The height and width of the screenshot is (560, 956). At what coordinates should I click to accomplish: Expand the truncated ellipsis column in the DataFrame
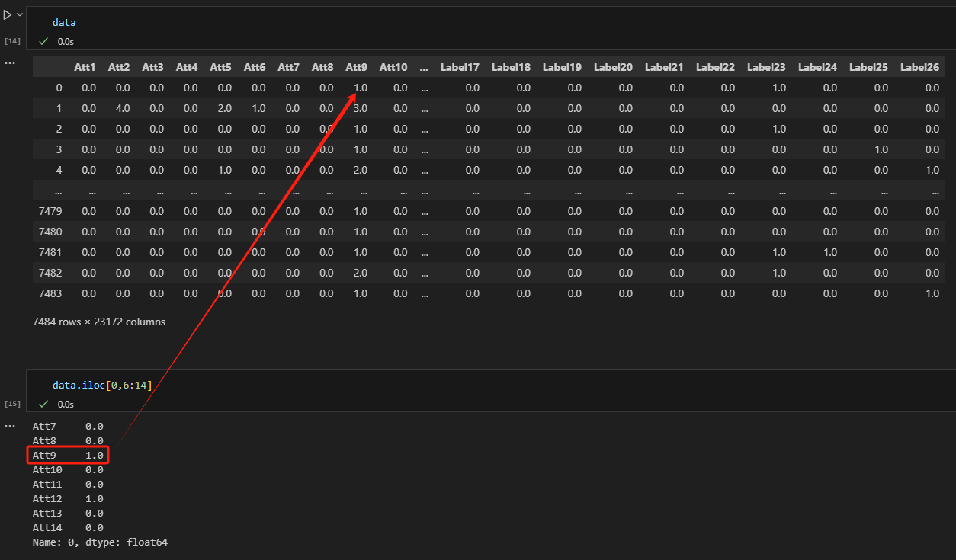(424, 67)
